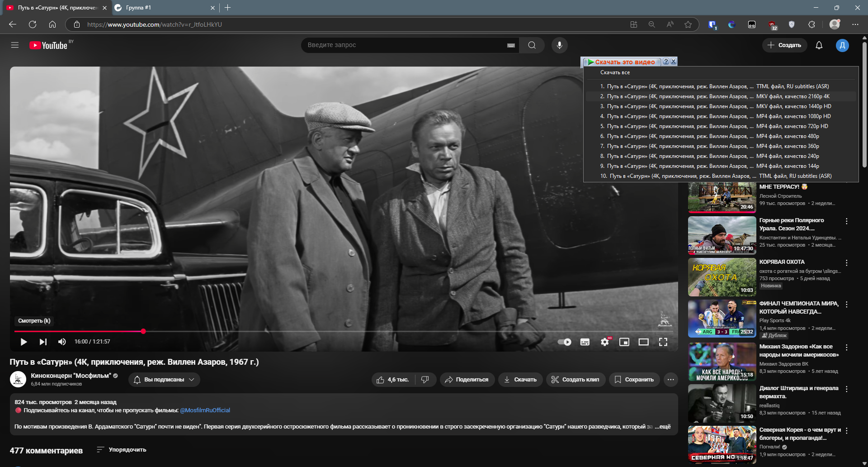The image size is (868, 467).
Task: Add page to favorites star
Action: click(688, 24)
